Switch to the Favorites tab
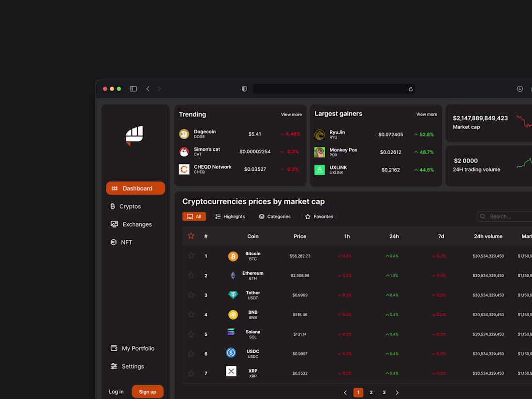 click(x=319, y=216)
